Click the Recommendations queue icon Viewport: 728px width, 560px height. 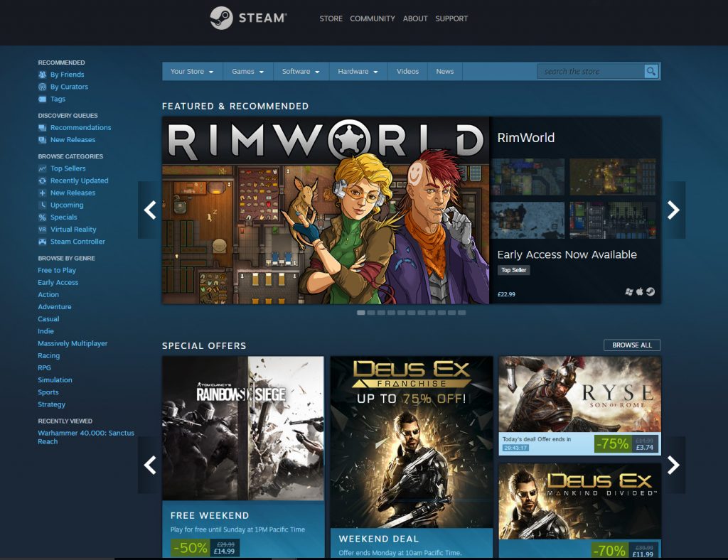42,128
